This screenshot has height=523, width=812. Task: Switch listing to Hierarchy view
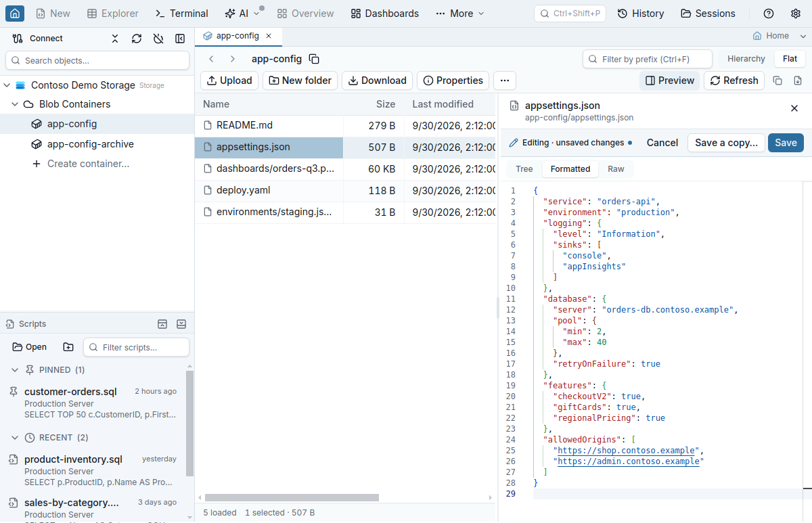point(746,59)
